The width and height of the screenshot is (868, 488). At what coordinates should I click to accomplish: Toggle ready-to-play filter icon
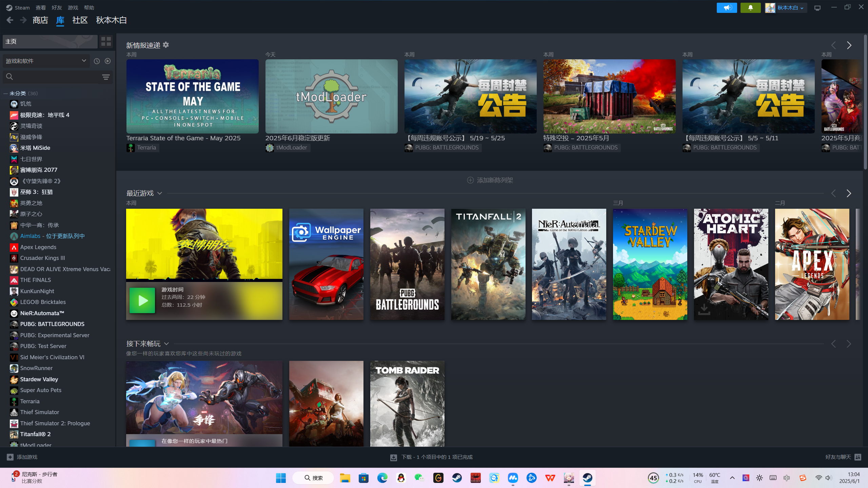coord(108,61)
